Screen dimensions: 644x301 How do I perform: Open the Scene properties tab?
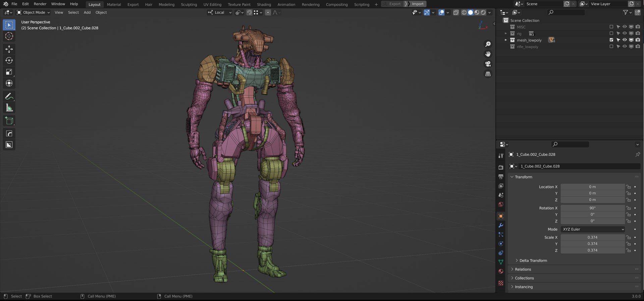501,195
